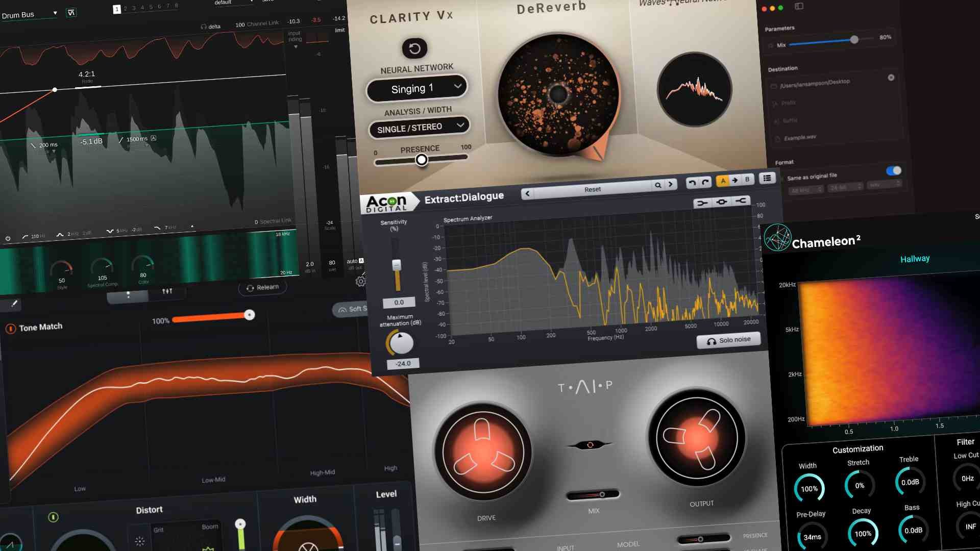Click the Color knob set to 80

[143, 263]
